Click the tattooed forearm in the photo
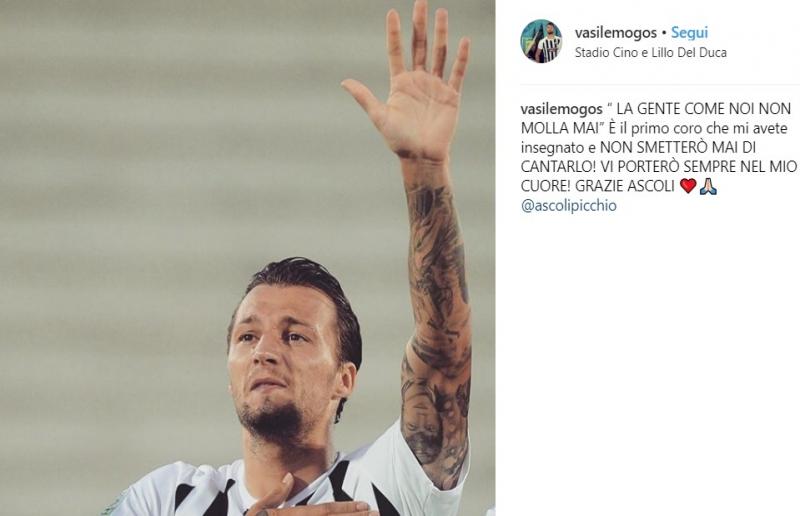This screenshot has height=516, width=800. click(435, 316)
